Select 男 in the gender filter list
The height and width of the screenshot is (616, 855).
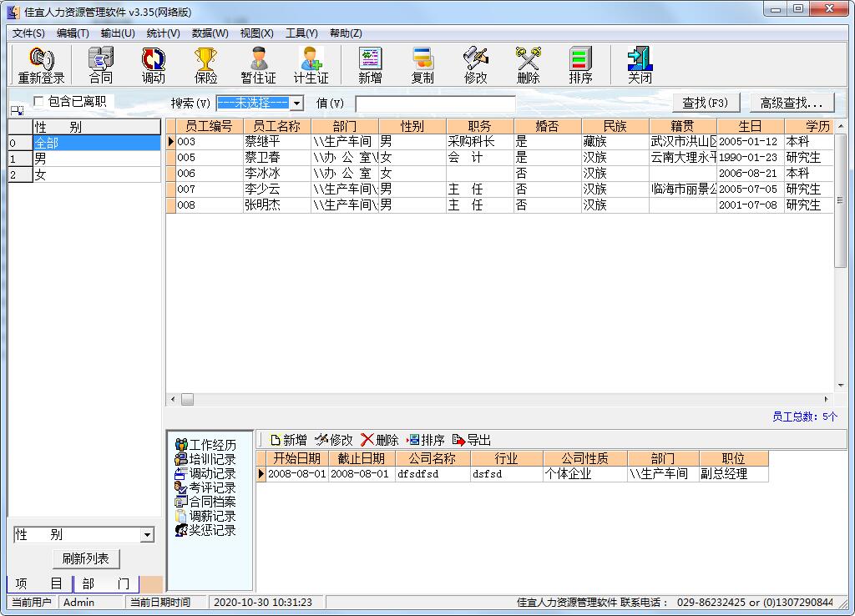click(x=97, y=159)
